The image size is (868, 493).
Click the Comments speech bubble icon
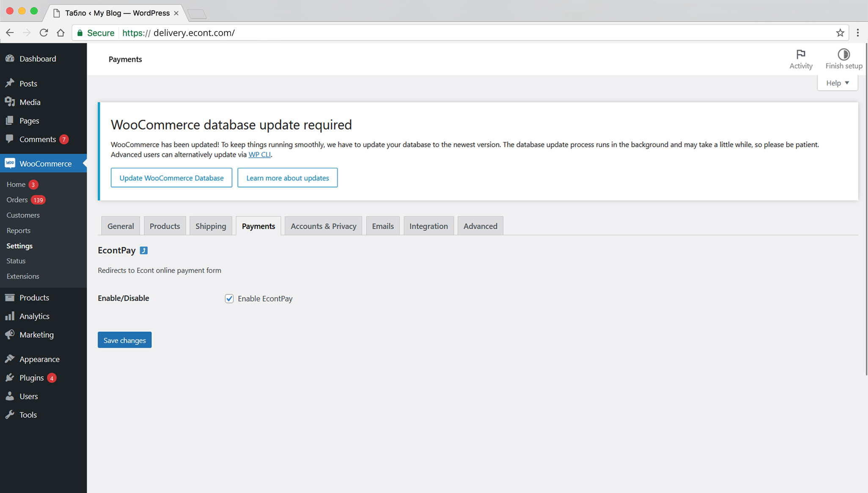(x=10, y=139)
